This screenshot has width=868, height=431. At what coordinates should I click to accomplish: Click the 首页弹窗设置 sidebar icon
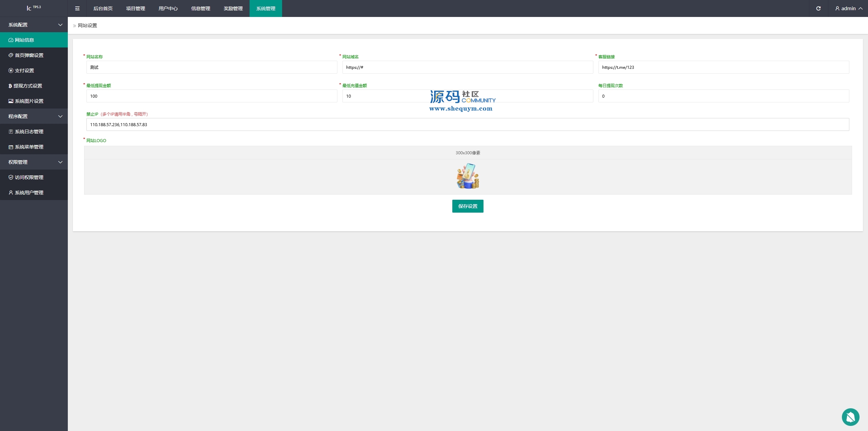coord(11,55)
